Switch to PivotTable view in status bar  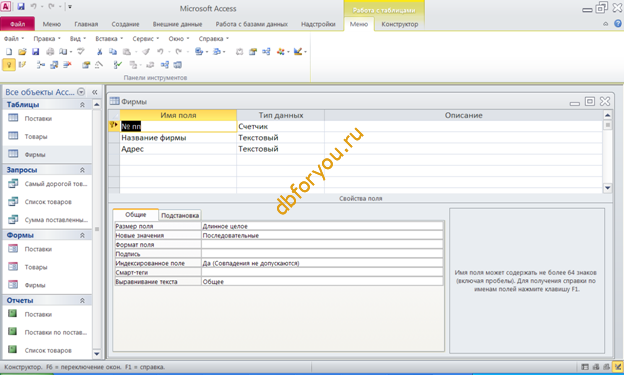(x=596, y=367)
